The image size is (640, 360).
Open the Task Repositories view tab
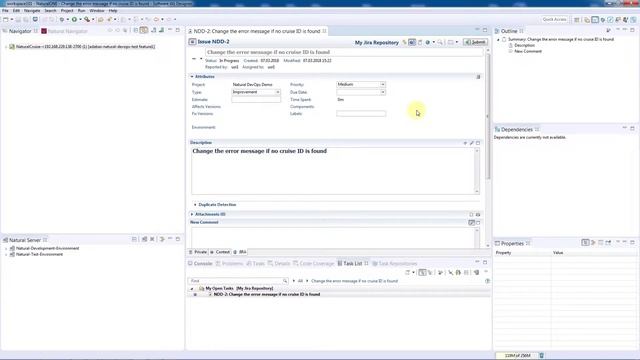pyautogui.click(x=395, y=264)
